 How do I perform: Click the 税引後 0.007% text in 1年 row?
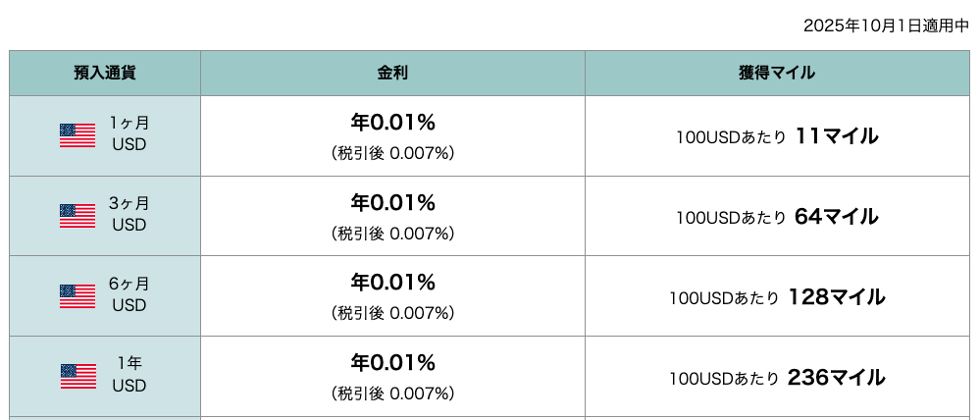tap(392, 394)
